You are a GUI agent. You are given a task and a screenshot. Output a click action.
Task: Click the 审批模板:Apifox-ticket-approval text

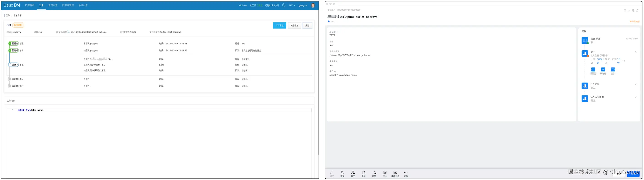165,32
